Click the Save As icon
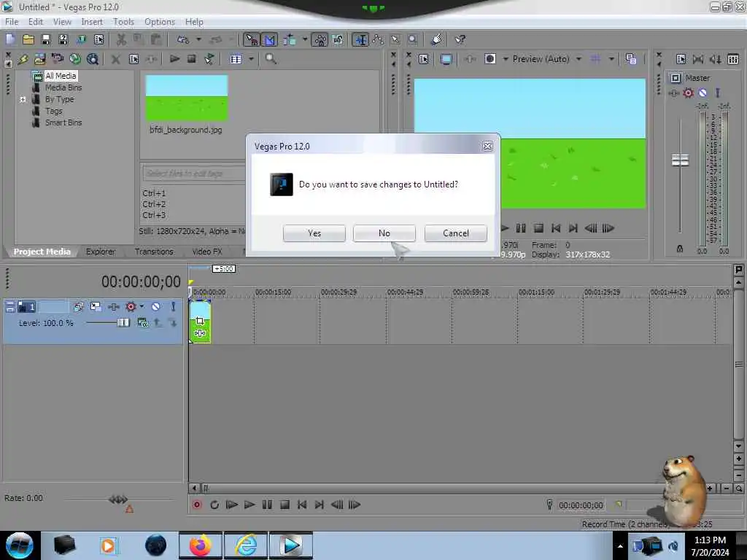 (63, 39)
